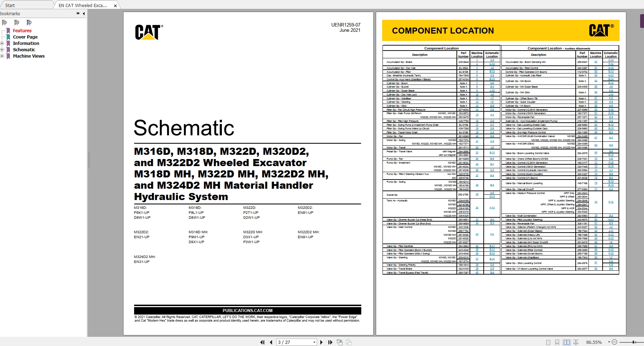Click the next view icon
The image size is (644, 346).
(x=349, y=342)
